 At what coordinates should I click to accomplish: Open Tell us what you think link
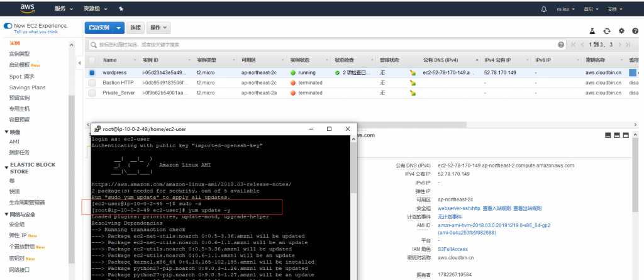36,32
